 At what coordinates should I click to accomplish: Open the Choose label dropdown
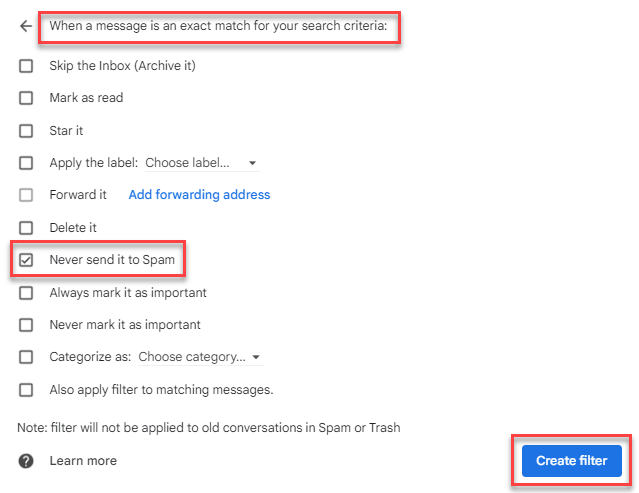(x=201, y=163)
